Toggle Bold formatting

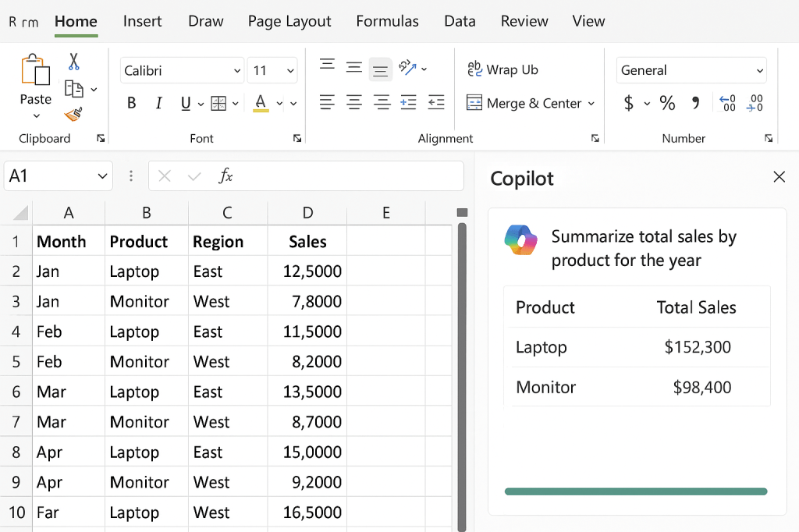click(132, 103)
